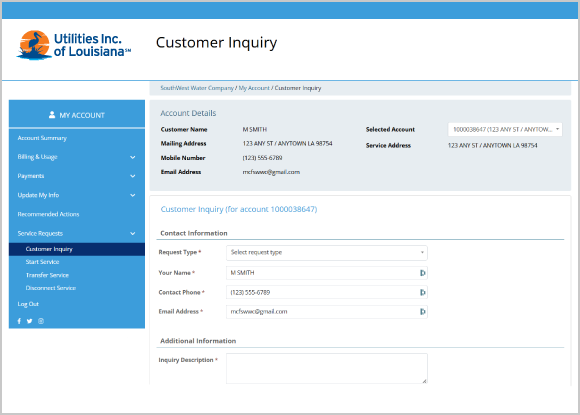
Task: Expand the Payments menu chevron
Action: pyautogui.click(x=133, y=176)
